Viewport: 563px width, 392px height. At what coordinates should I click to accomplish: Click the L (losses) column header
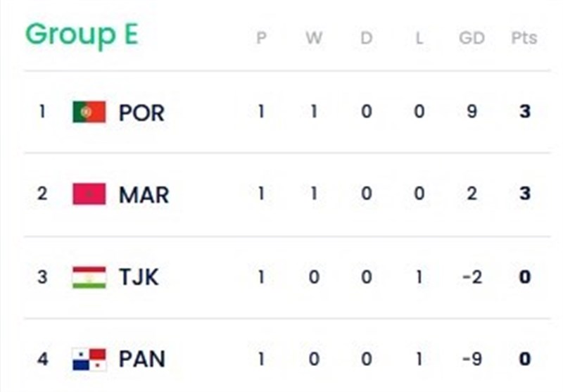coord(419,38)
